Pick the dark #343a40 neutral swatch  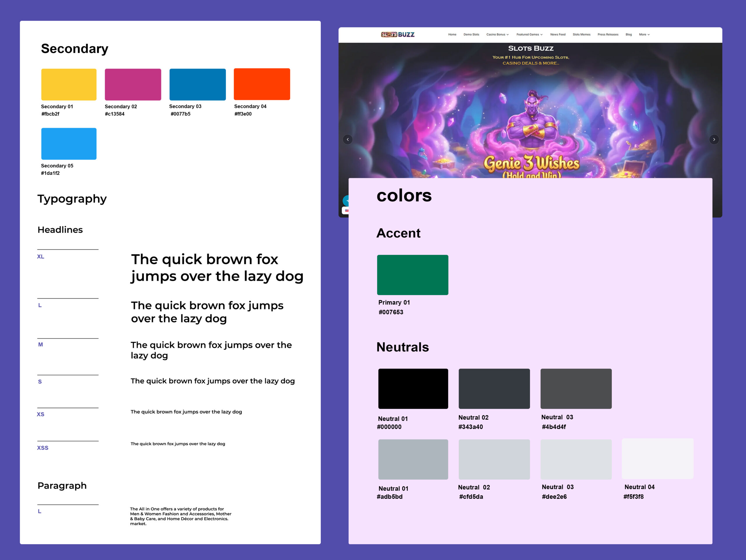tap(494, 389)
